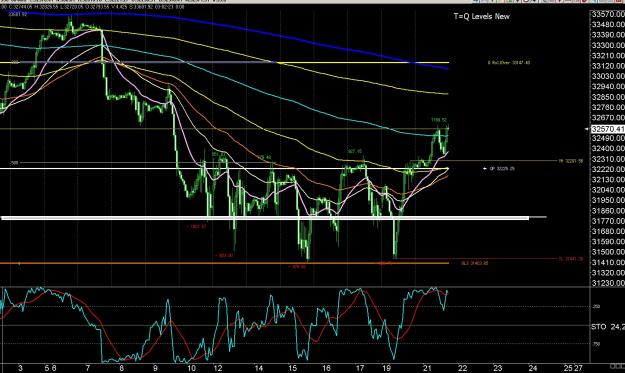Click date 8 on the time axis
The image size is (625, 373).
(x=121, y=368)
